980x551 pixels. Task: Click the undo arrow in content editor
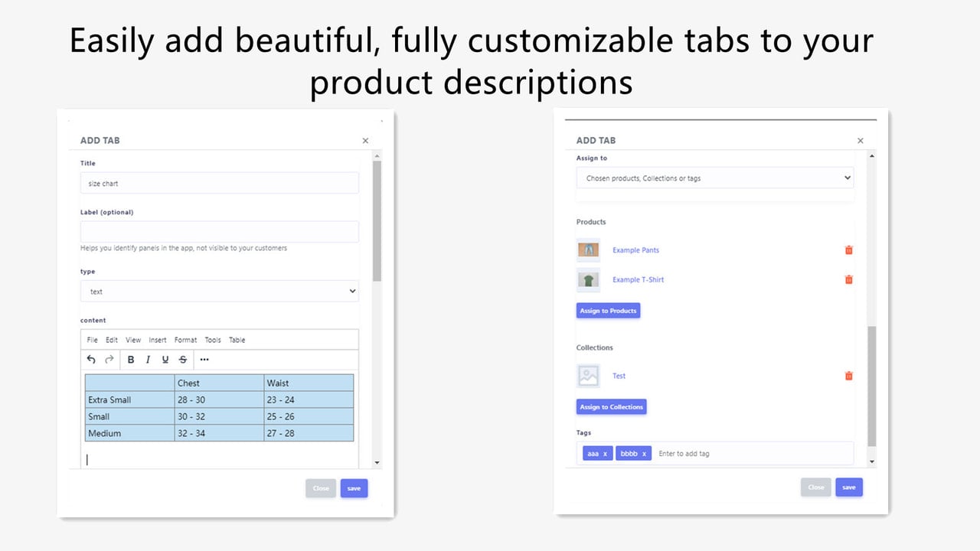91,360
